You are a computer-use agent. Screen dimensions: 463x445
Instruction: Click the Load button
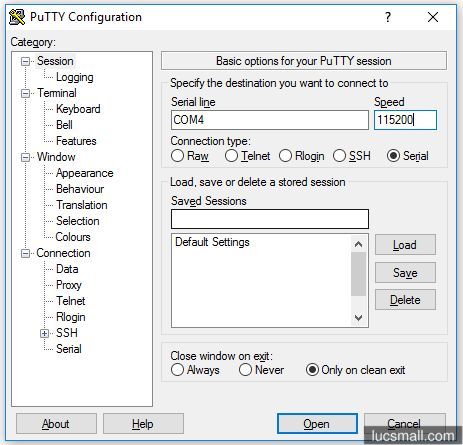click(x=405, y=245)
